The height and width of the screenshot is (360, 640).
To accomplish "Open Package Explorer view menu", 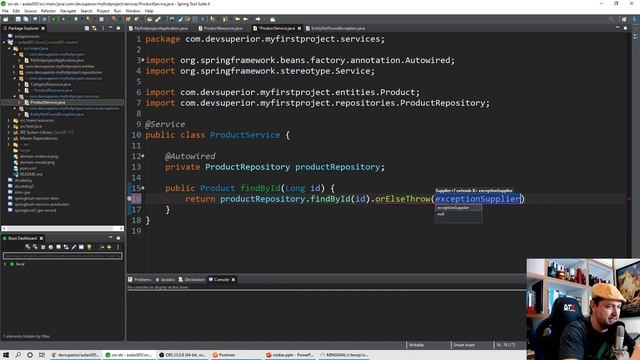I will pos(103,28).
